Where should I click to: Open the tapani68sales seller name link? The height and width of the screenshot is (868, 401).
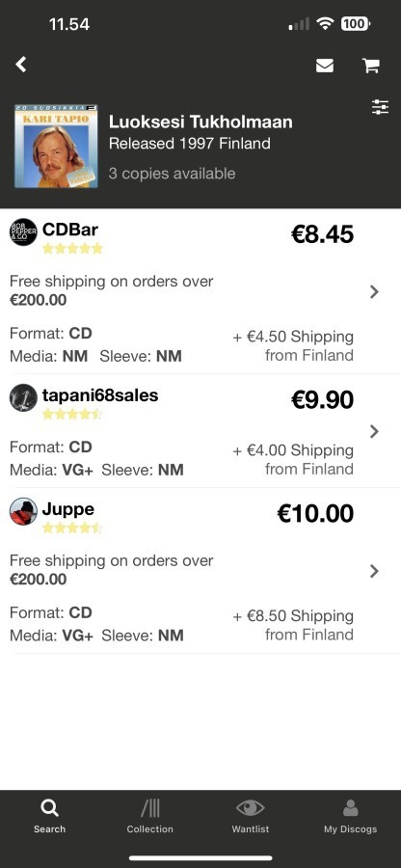[x=100, y=395]
